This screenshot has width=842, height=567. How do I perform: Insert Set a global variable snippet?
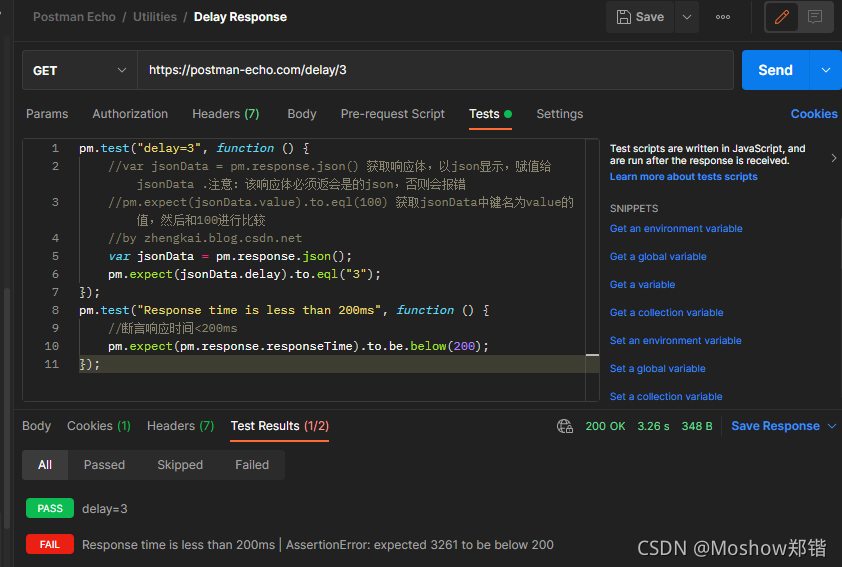click(657, 368)
